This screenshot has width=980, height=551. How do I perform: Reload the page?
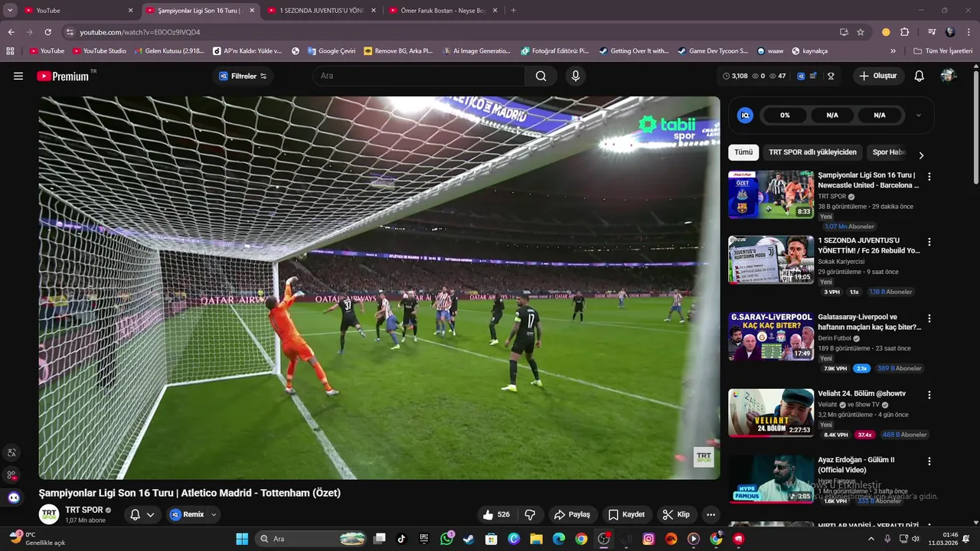pyautogui.click(x=47, y=32)
